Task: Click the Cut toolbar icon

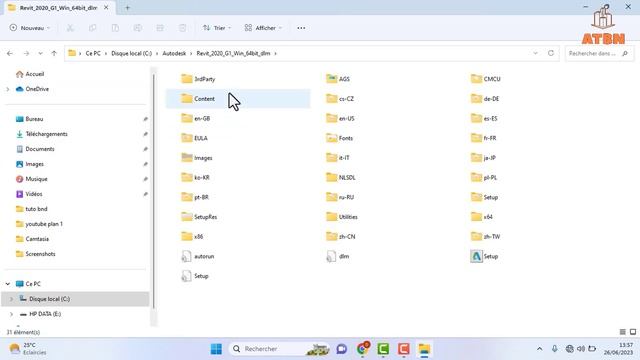Action: (70, 28)
